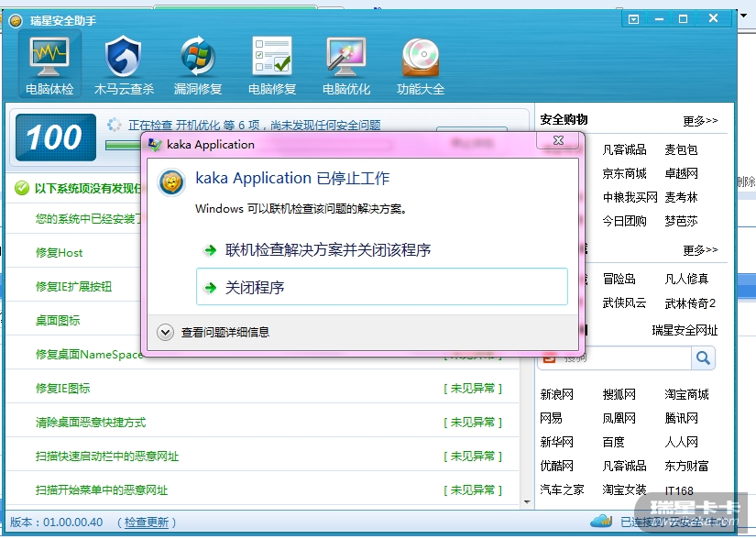The width and height of the screenshot is (756, 539).
Task: Open the title bar dropdown menu button
Action: tap(633, 19)
